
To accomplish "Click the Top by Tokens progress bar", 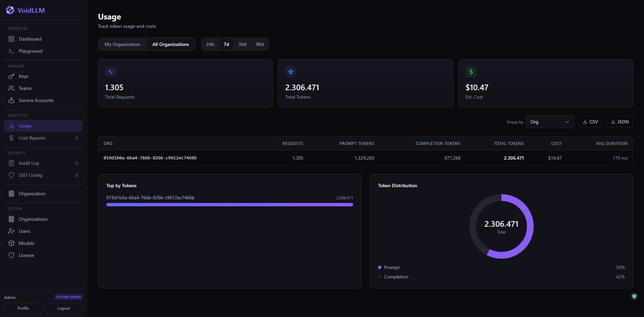I will pyautogui.click(x=230, y=205).
